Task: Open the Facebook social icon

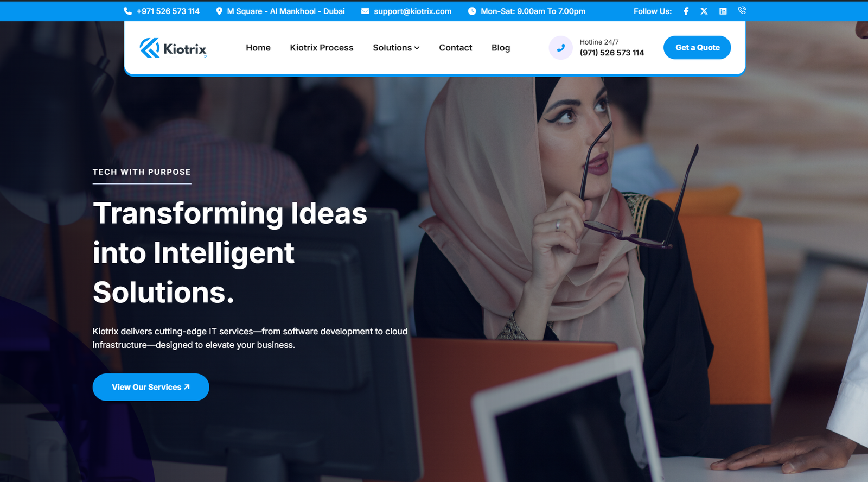Action: point(686,11)
